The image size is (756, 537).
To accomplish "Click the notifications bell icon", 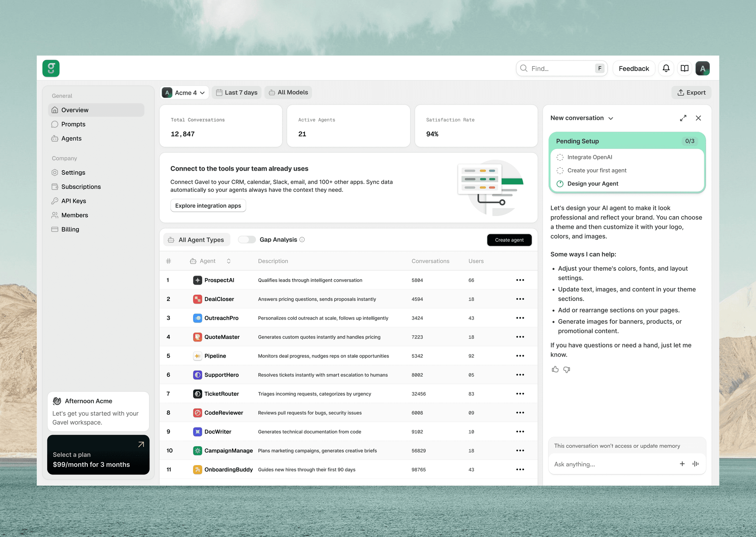I will (666, 69).
